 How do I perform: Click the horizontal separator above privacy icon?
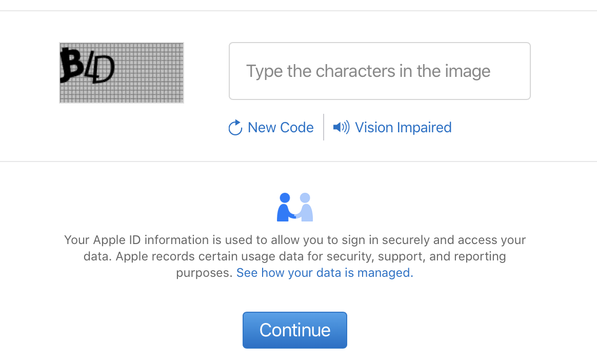tap(298, 161)
